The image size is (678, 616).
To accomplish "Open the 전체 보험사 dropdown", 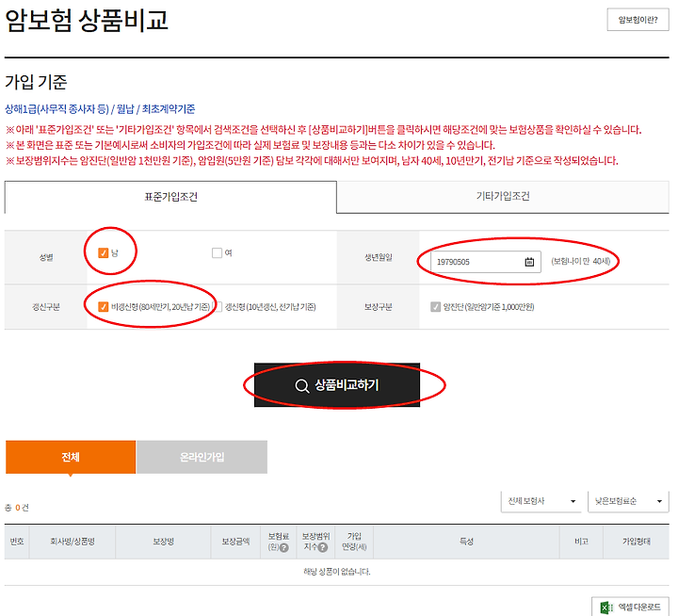I will pos(541,501).
